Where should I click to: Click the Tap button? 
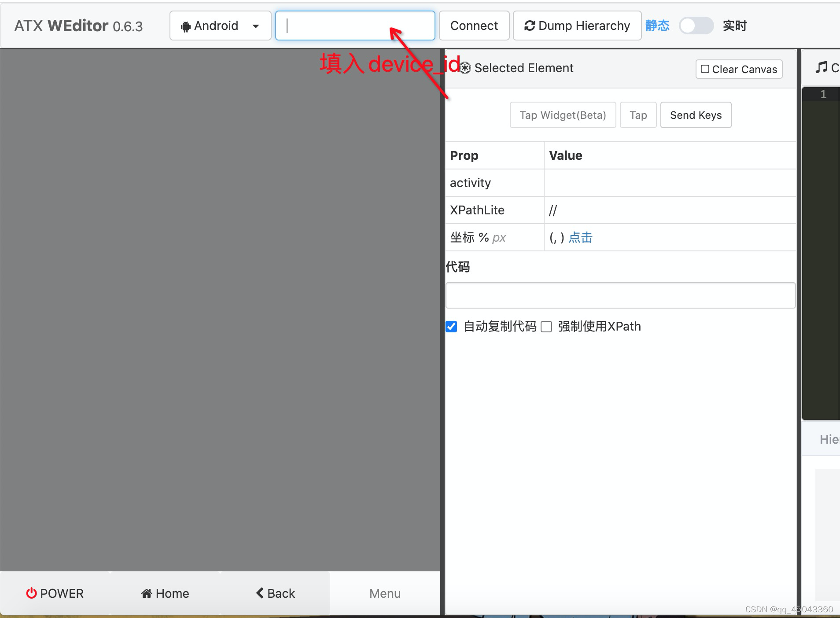point(638,115)
